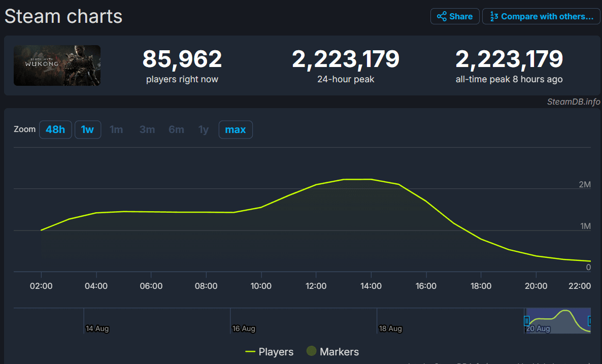Click the 10:00 axis label
This screenshot has width=602, height=364.
click(x=261, y=286)
